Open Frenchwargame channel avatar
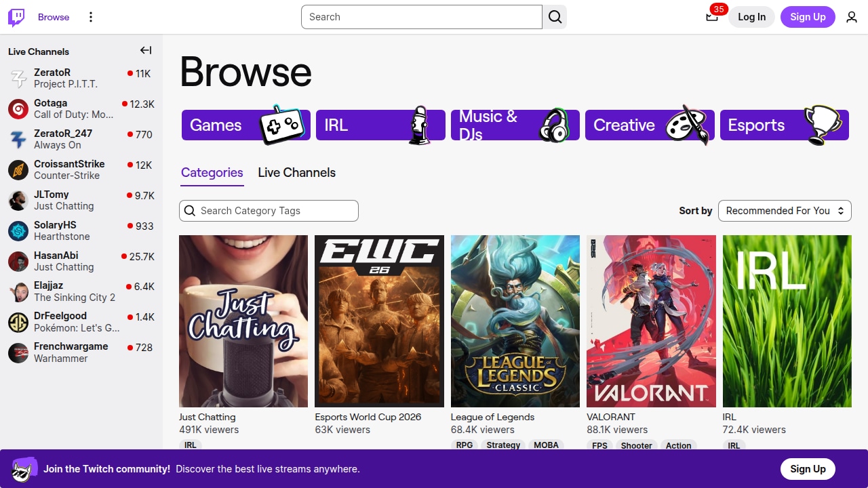Screen dimensions: 868x488 (18, 353)
